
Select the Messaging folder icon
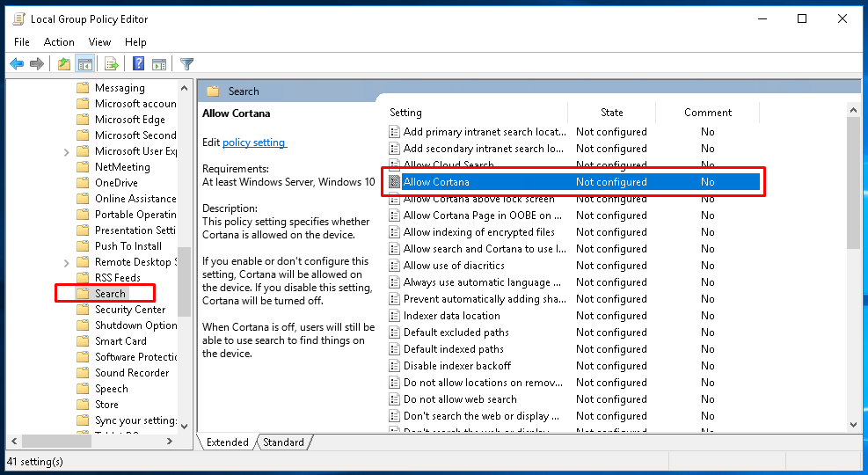83,87
